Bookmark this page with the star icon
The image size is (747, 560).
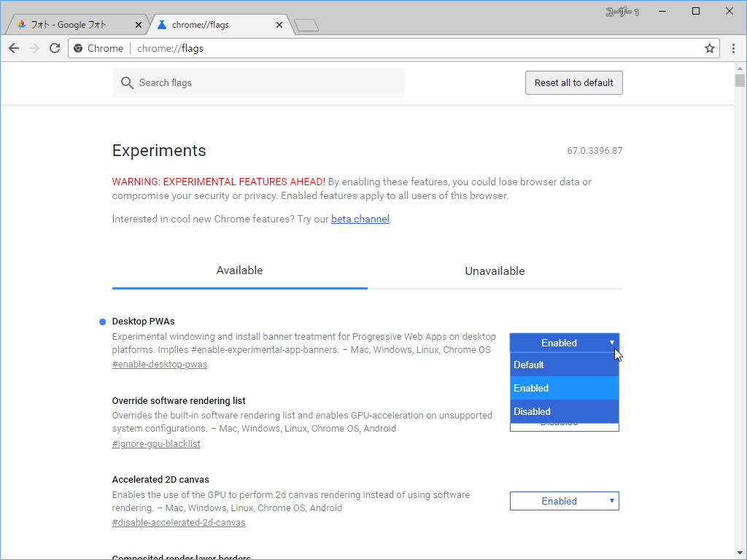tap(709, 48)
